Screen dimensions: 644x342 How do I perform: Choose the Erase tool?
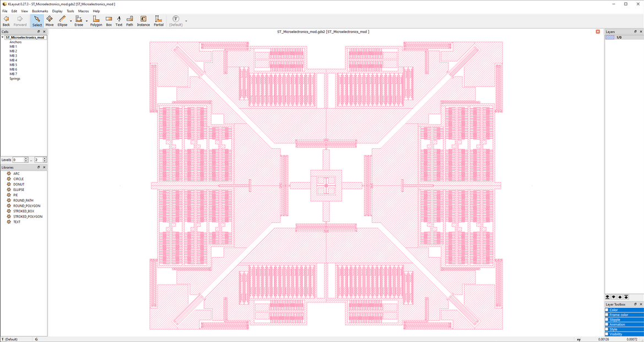point(78,20)
